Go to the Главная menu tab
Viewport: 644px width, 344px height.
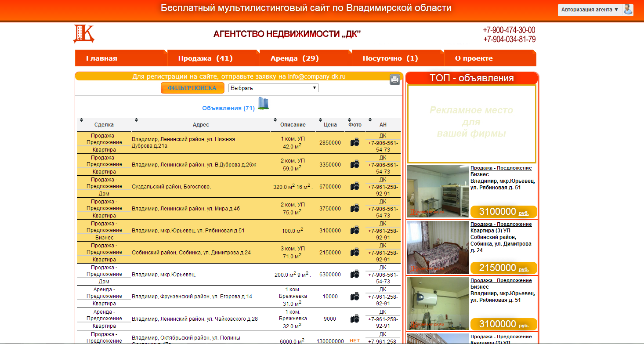pos(121,58)
